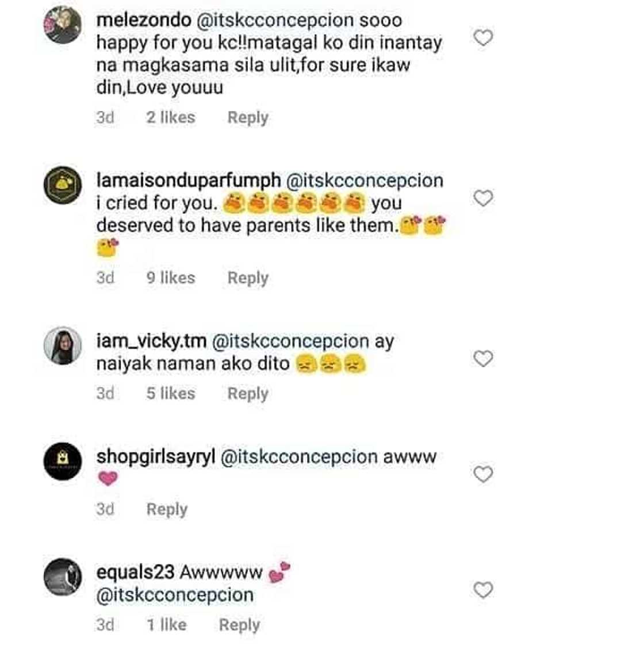The height and width of the screenshot is (645, 644).
Task: Reply to iam_vicky.tm's comment
Action: point(248,394)
